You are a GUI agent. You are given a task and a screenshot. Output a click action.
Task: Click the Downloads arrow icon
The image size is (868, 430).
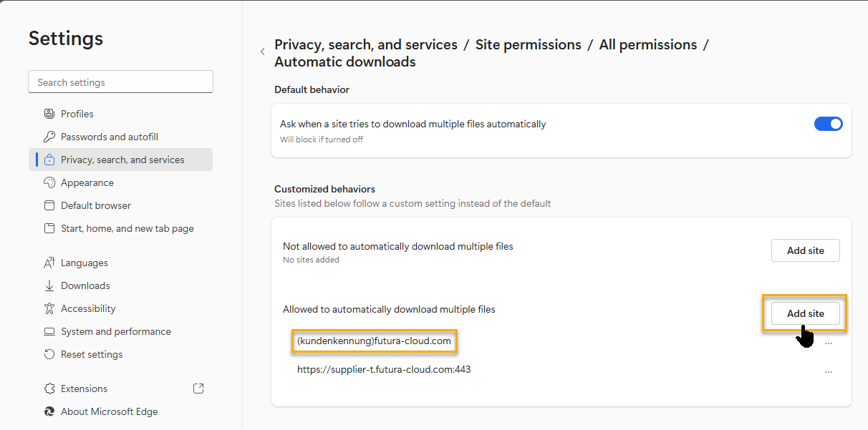tap(49, 285)
